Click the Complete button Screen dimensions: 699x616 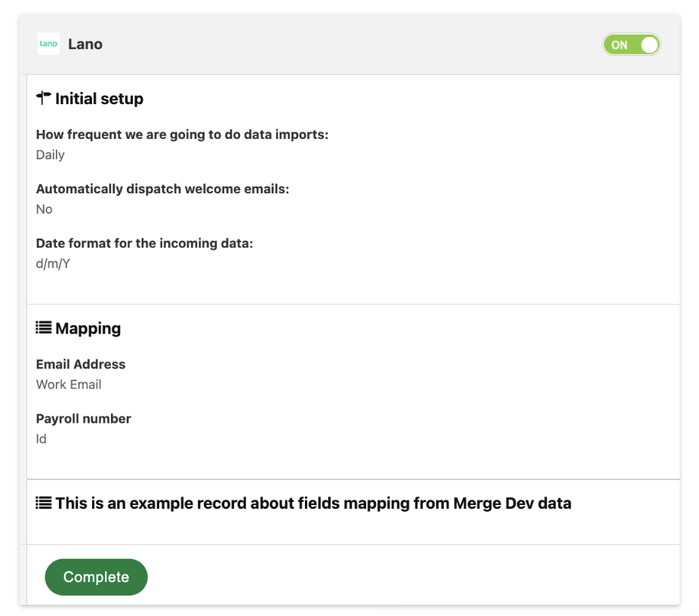[97, 577]
